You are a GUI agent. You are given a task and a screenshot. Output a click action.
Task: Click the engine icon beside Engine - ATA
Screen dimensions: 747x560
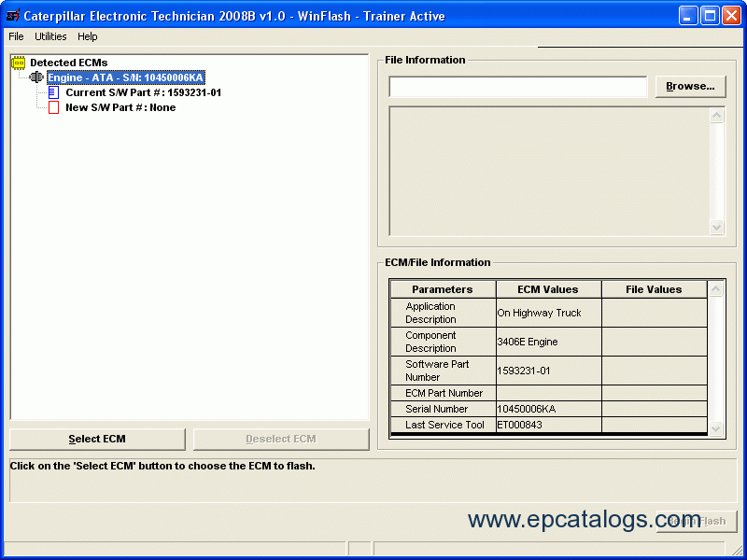(x=36, y=77)
